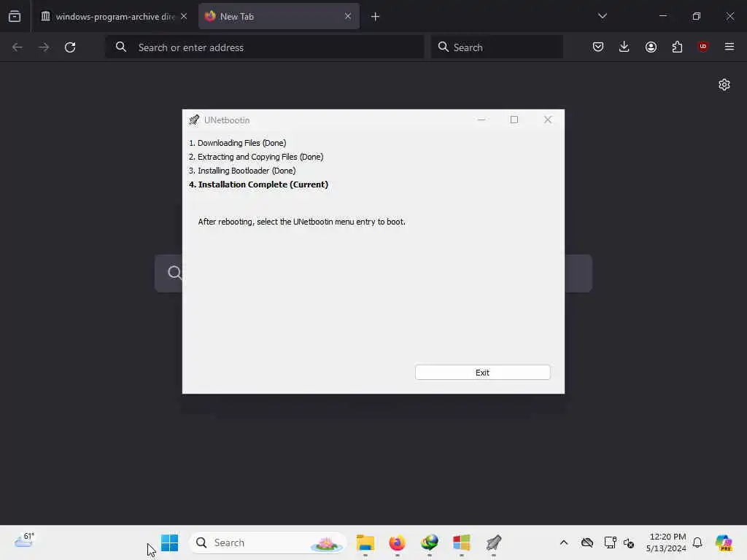
Task: Open the Firefox downloads panel
Action: pyautogui.click(x=624, y=47)
